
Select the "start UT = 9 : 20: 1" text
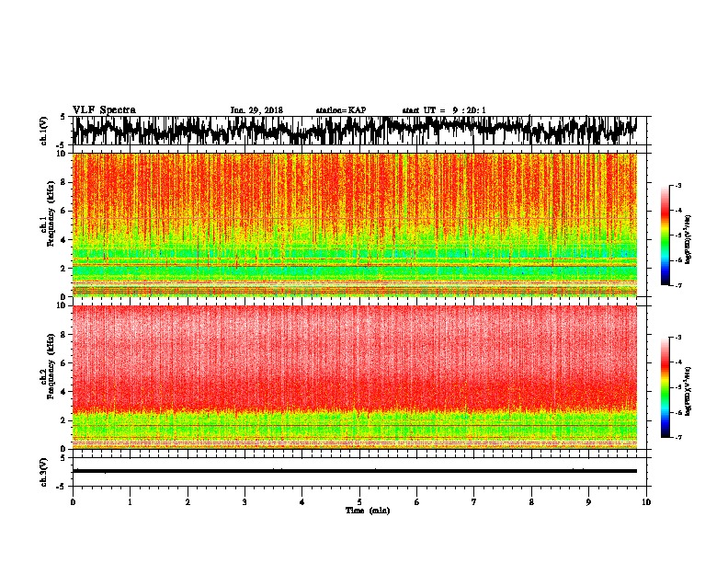[444, 110]
